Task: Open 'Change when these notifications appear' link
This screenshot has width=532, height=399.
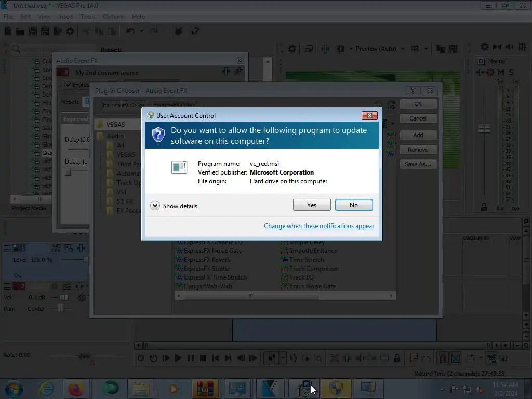Action: tap(319, 226)
